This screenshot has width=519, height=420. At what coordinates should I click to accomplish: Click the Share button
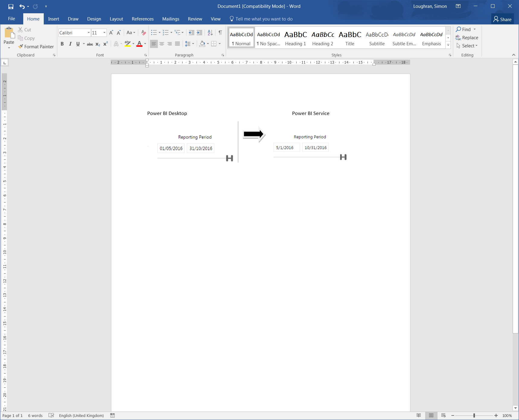click(x=502, y=19)
